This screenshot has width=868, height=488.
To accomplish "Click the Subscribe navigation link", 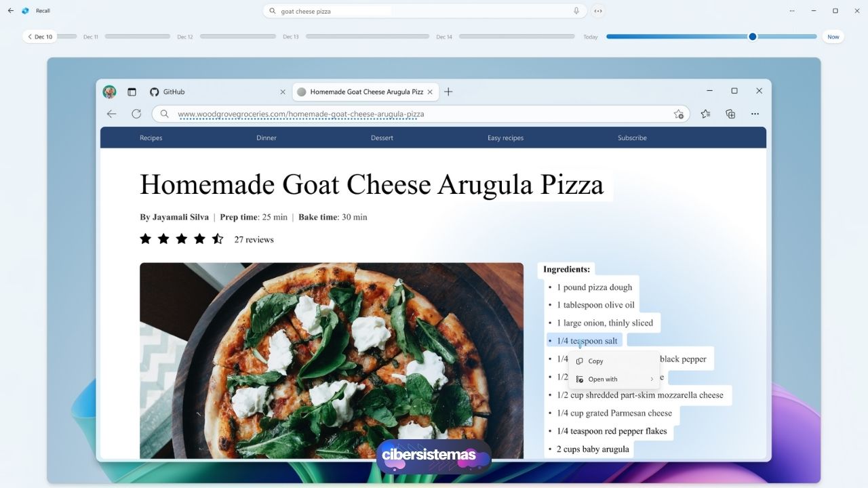I will click(x=632, y=138).
